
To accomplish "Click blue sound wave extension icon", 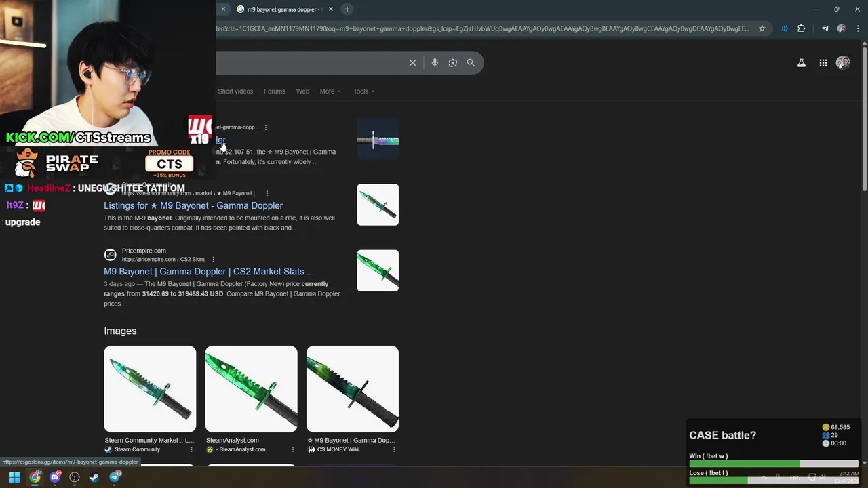I will (785, 28).
